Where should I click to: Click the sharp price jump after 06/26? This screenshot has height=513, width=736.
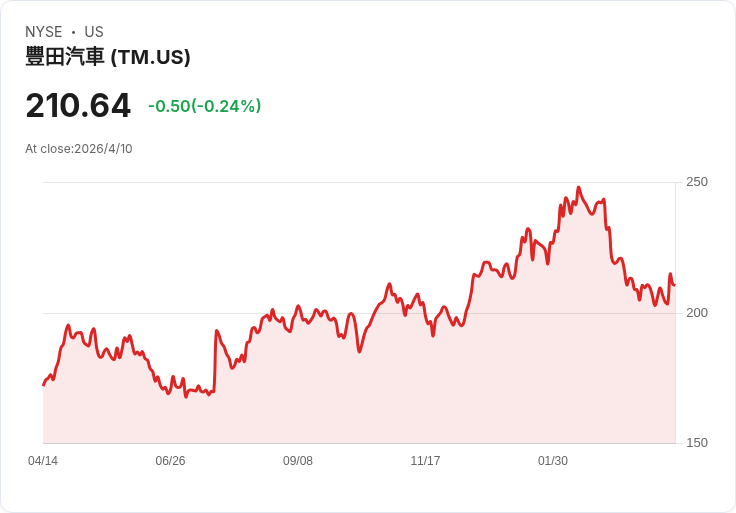coord(215,360)
